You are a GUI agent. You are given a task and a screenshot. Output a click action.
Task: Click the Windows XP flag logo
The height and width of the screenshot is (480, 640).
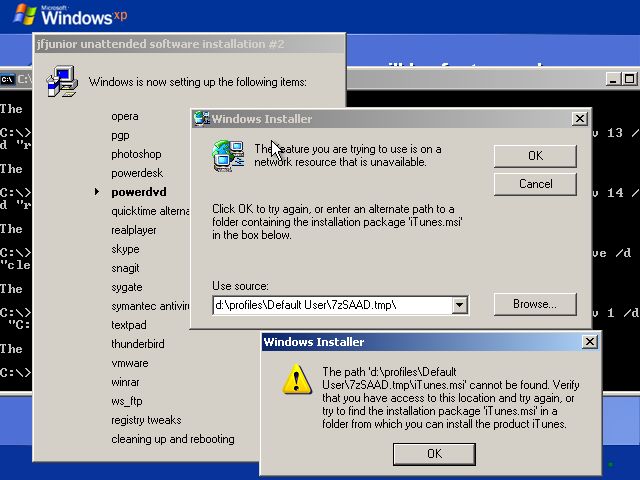pyautogui.click(x=24, y=15)
